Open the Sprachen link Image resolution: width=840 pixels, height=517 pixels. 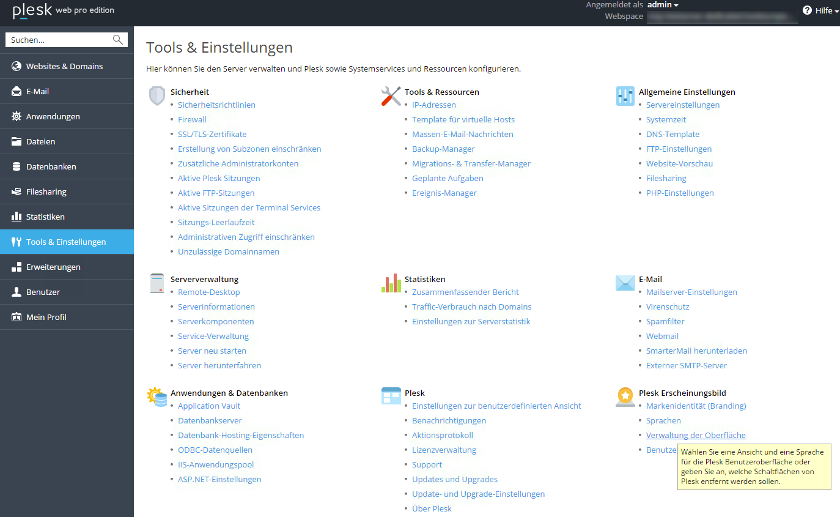tap(663, 421)
